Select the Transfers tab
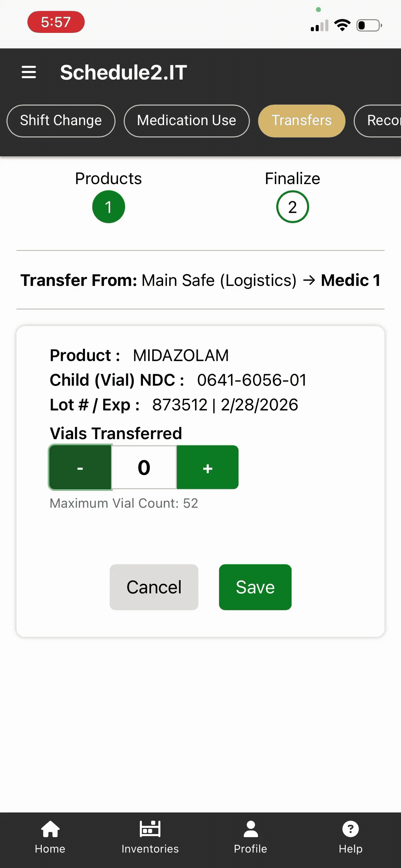This screenshot has width=401, height=868. pyautogui.click(x=302, y=121)
